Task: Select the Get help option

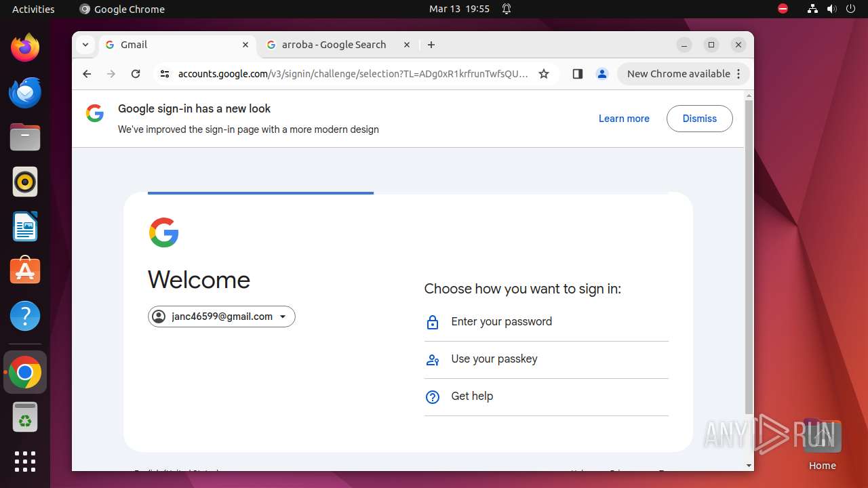Action: tap(546, 396)
